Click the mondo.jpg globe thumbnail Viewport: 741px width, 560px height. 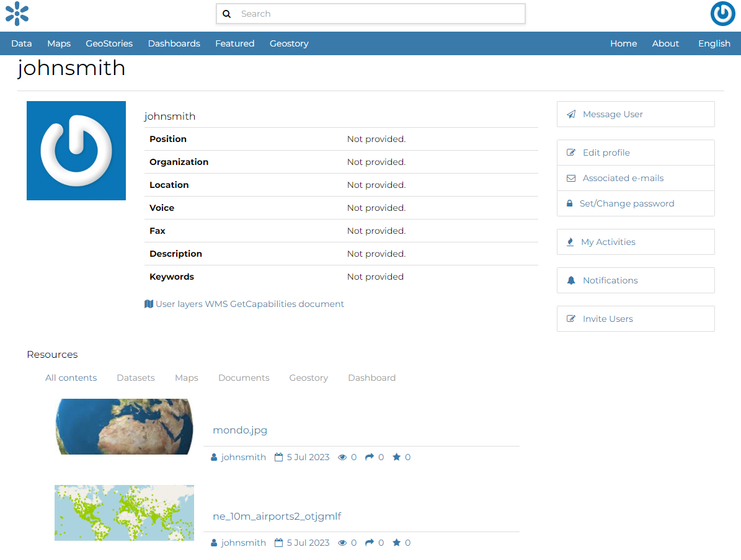(124, 427)
